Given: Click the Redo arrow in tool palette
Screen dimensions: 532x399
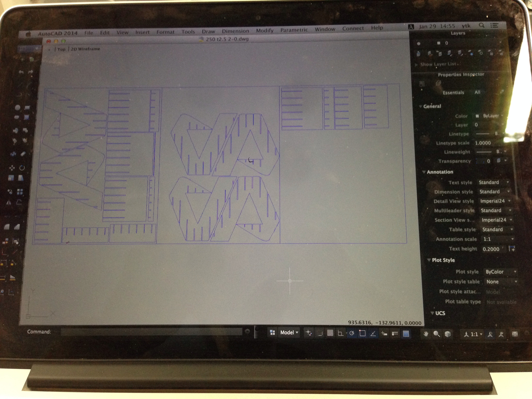Looking at the screenshot, I should coord(30,72).
